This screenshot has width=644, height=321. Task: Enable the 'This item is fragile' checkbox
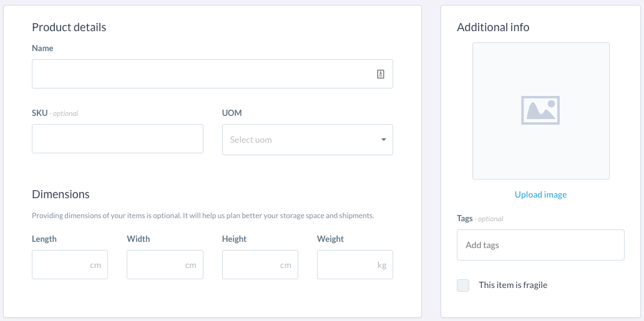[x=463, y=285]
